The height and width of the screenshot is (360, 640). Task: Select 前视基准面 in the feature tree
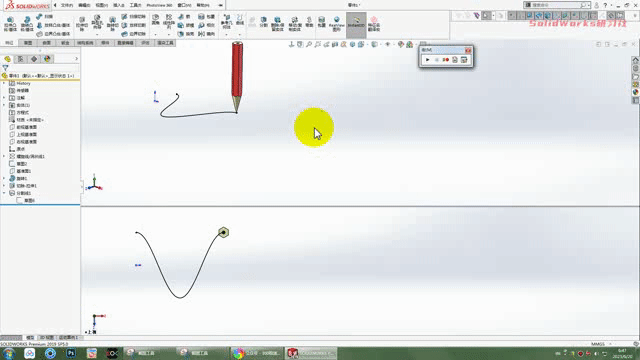27,127
